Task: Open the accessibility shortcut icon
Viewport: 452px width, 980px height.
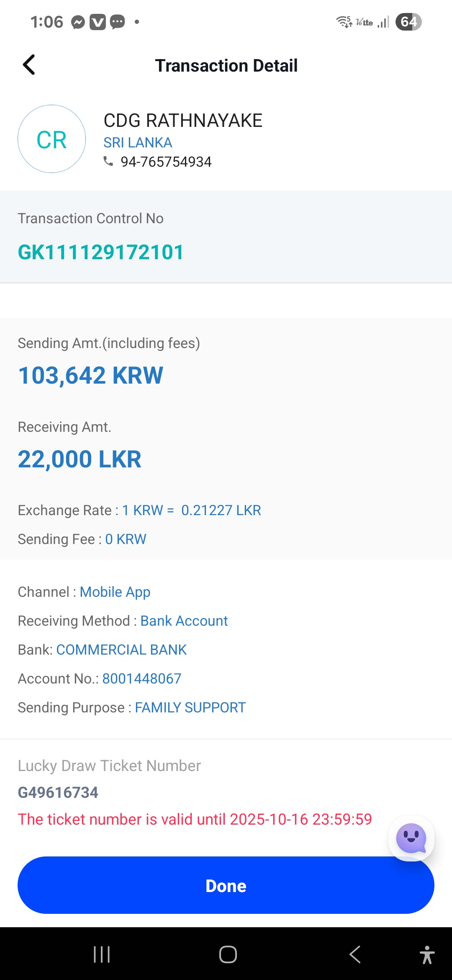Action: pyautogui.click(x=427, y=955)
